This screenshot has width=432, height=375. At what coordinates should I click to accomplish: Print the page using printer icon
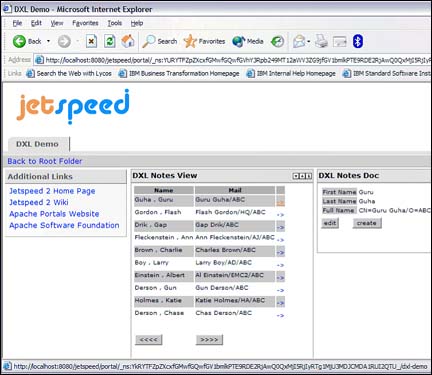pos(322,41)
